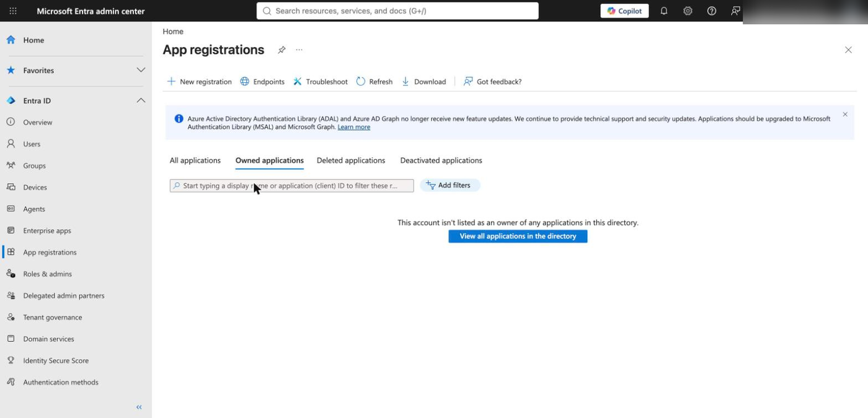Click the Entra ID diamond icon
Viewport: 868px width, 418px height.
tap(11, 100)
